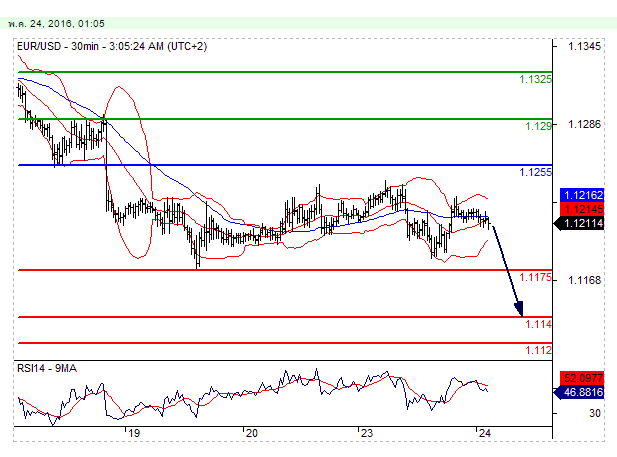Click the black current price tag 1.12114

click(x=579, y=224)
